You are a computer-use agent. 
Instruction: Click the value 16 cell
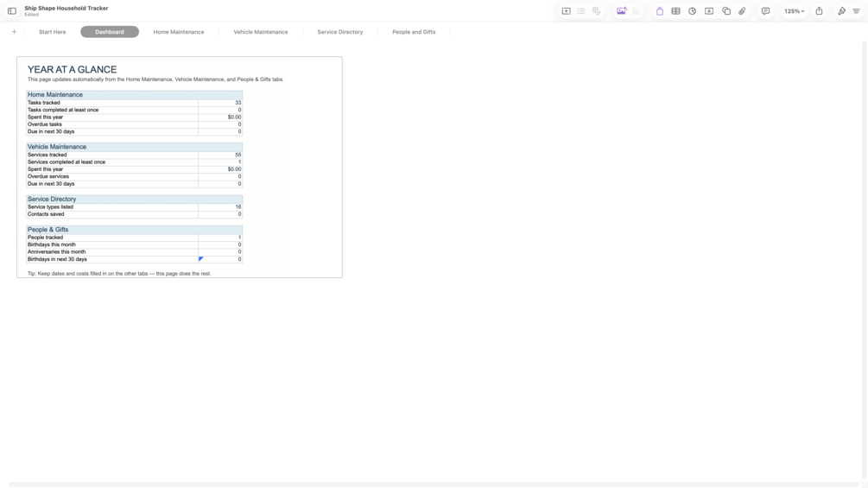coord(220,207)
